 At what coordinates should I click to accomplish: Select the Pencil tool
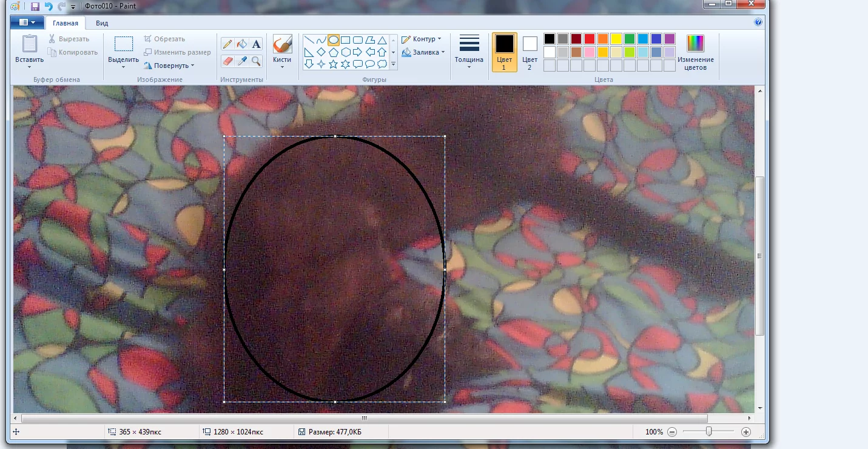[227, 44]
